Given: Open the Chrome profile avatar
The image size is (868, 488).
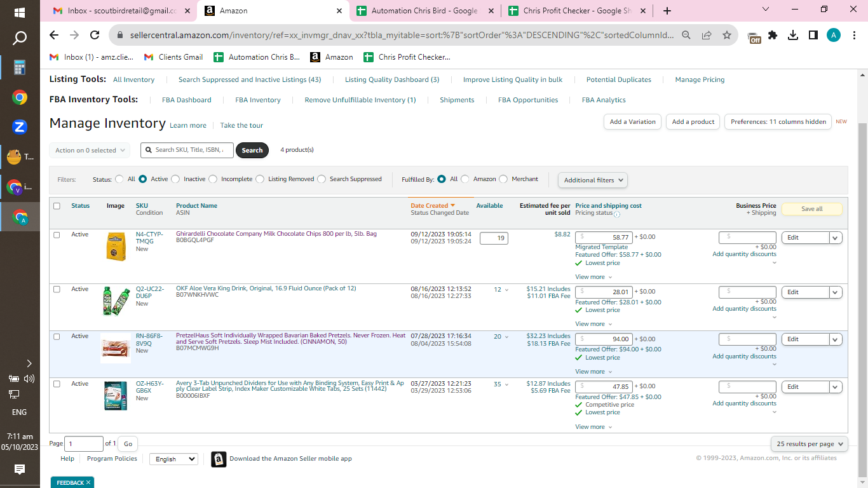Looking at the screenshot, I should click(x=834, y=36).
